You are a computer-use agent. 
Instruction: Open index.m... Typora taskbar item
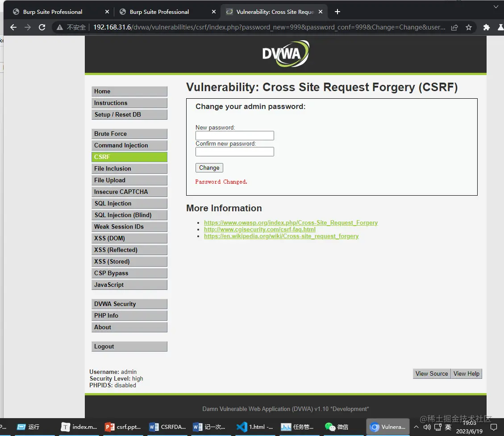click(x=79, y=427)
